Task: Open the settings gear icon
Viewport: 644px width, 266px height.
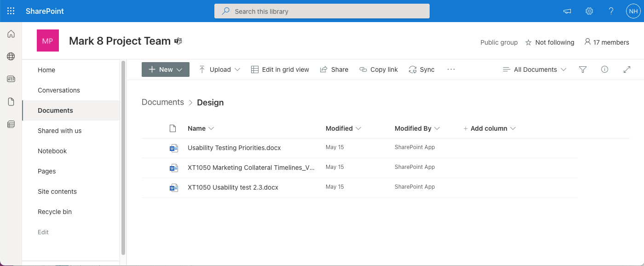Action: coord(589,11)
